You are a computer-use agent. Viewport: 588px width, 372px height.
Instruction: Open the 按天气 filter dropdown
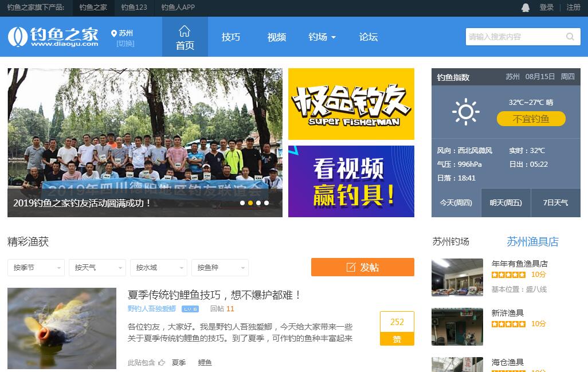pos(97,268)
